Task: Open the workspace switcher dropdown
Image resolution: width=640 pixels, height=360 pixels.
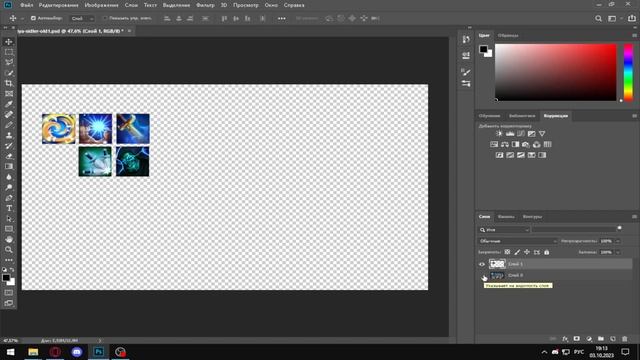Action: coord(614,18)
